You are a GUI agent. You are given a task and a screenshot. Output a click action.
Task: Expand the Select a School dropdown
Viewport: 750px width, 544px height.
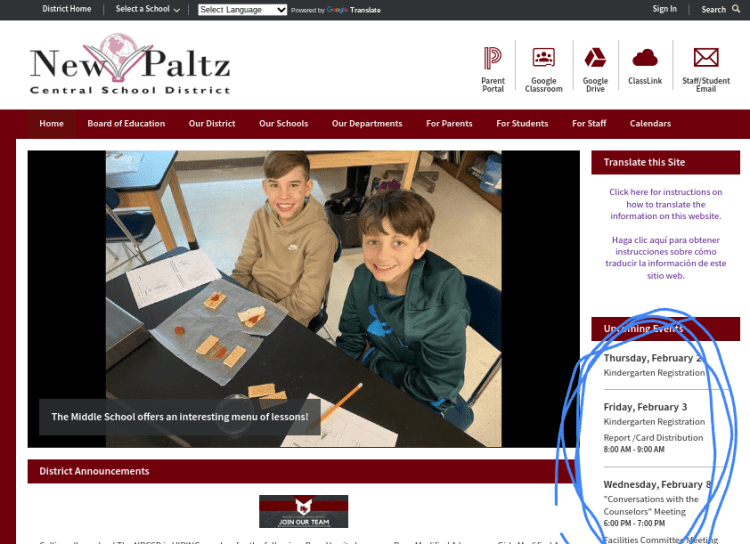click(x=147, y=9)
